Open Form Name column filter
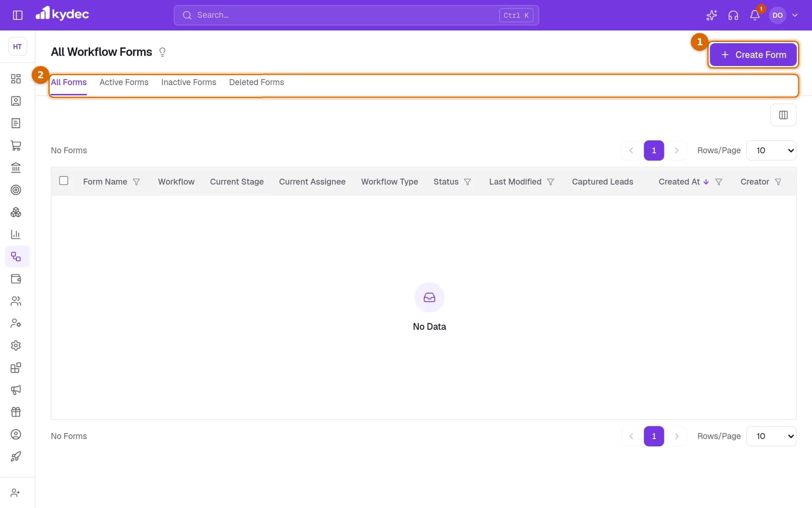This screenshot has height=508, width=812. pos(136,182)
